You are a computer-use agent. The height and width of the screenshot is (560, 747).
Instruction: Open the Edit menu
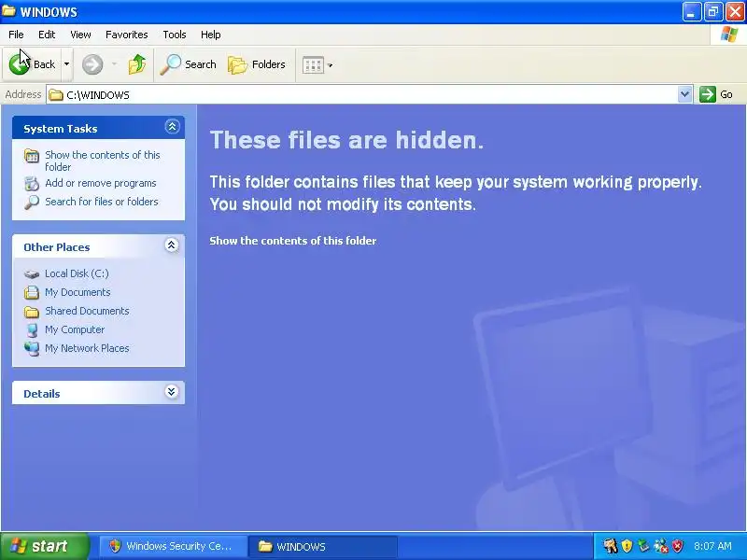point(47,35)
